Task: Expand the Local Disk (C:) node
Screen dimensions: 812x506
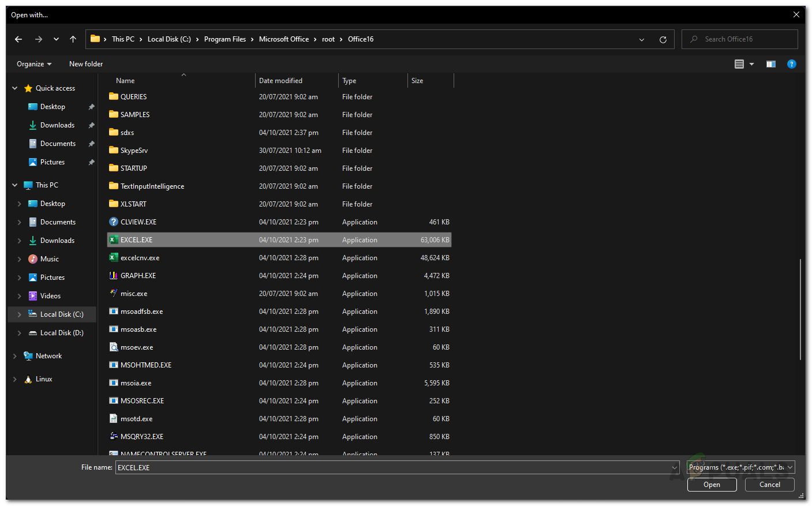Action: 20,314
